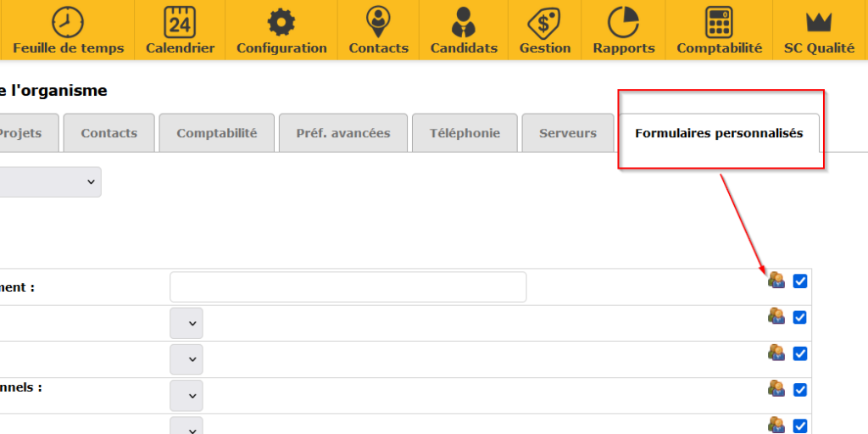
Task: Click the Feuille de temps label
Action: tap(69, 48)
